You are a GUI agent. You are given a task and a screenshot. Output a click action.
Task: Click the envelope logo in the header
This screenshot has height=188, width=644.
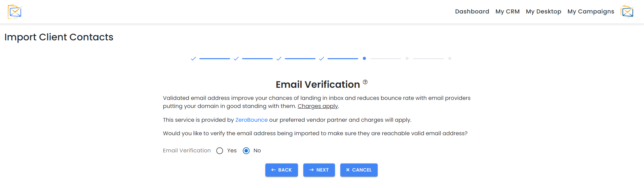point(15,11)
